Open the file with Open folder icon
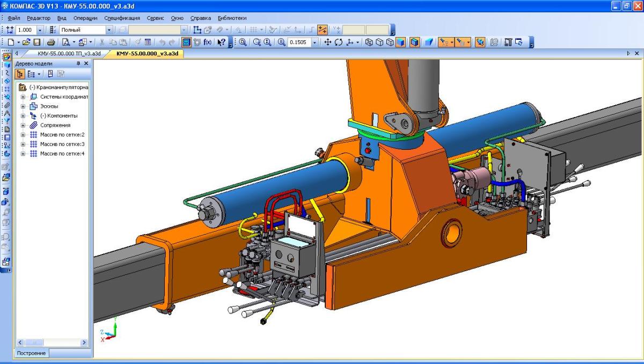The height and width of the screenshot is (364, 644). click(27, 42)
